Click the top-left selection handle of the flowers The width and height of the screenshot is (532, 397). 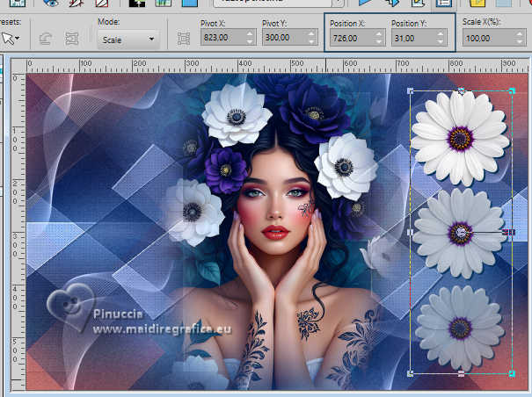[410, 90]
